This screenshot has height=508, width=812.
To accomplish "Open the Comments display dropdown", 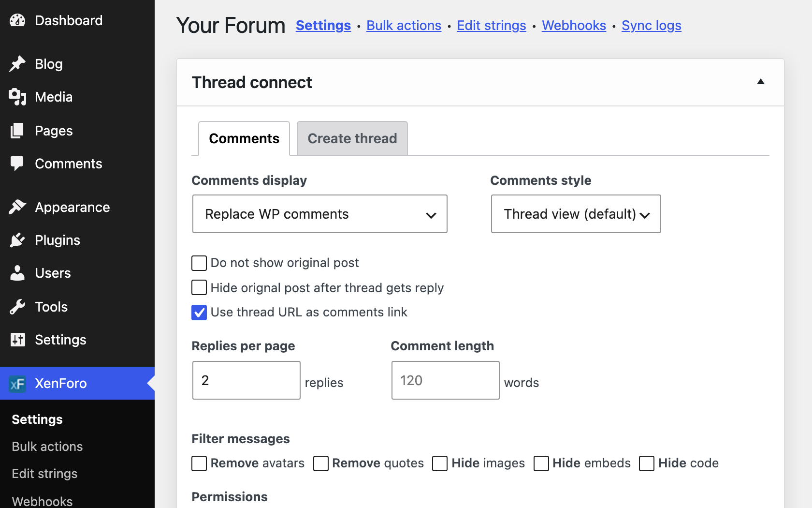I will point(320,214).
